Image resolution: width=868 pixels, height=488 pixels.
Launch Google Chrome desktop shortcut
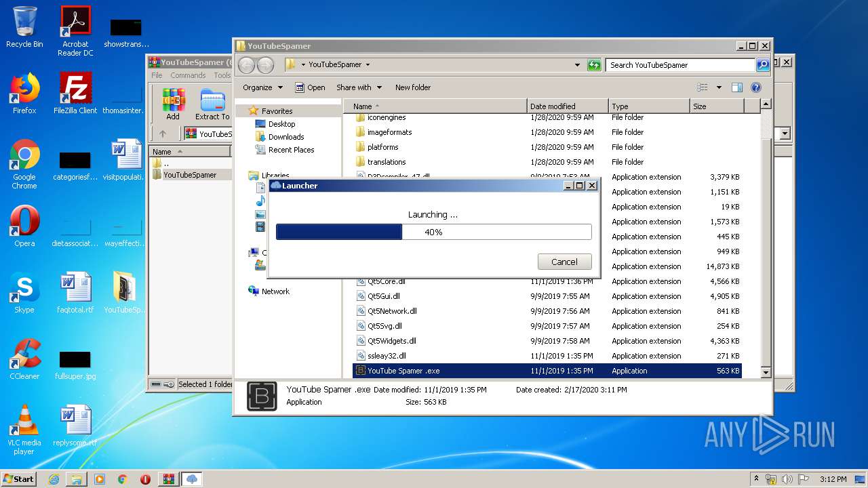click(24, 164)
